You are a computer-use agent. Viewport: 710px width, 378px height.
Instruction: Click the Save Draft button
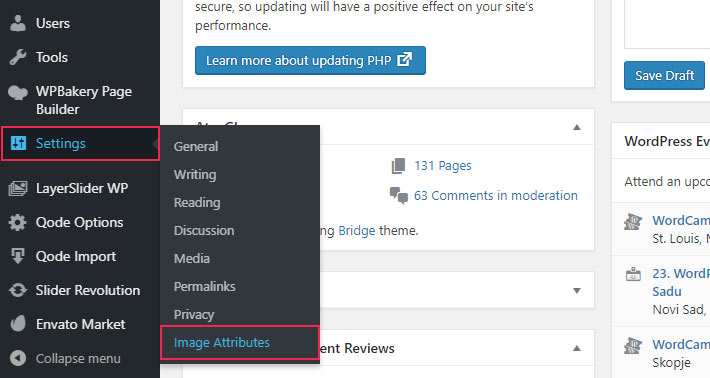tap(664, 75)
